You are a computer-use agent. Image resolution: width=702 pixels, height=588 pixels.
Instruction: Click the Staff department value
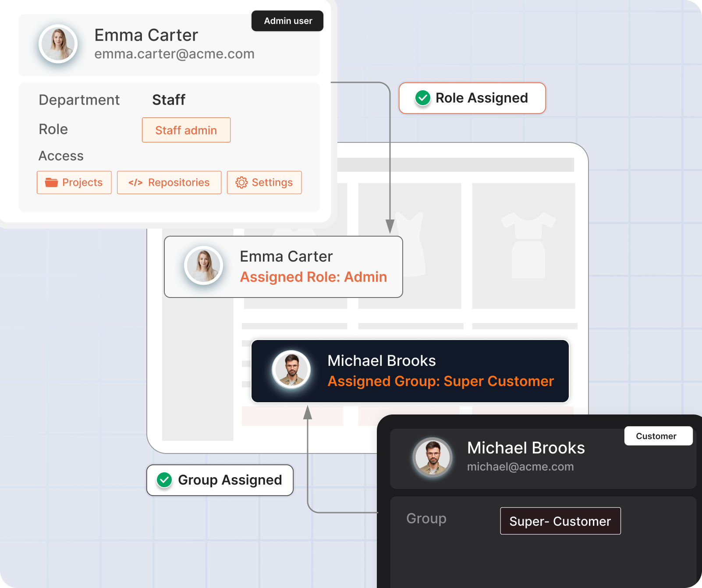pos(169,100)
